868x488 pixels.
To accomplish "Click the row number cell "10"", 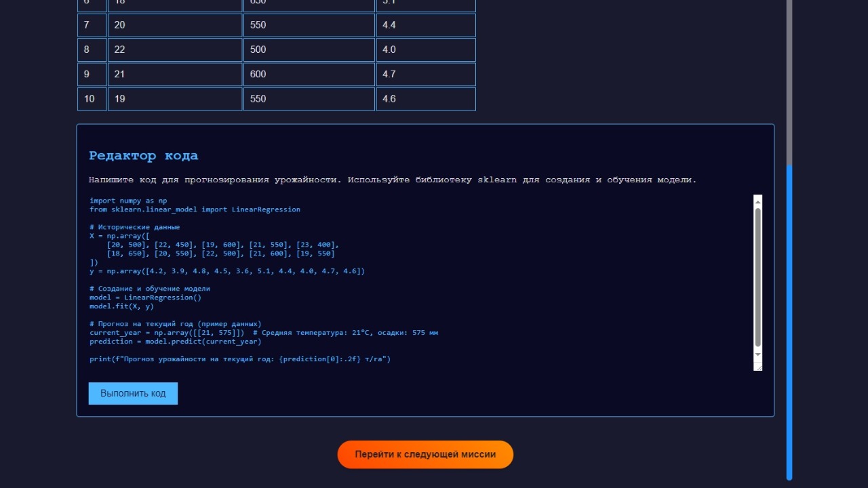I will coord(92,98).
